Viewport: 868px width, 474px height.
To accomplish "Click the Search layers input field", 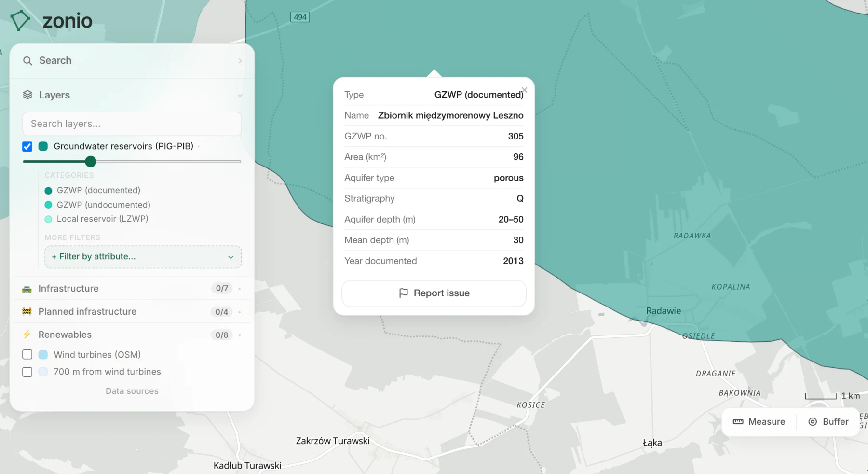I will coord(132,124).
